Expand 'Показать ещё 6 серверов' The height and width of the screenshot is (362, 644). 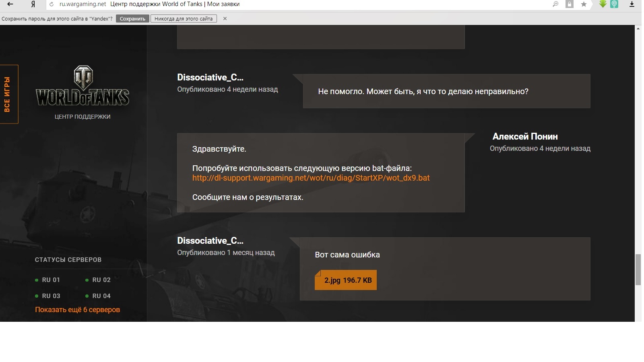coord(77,310)
